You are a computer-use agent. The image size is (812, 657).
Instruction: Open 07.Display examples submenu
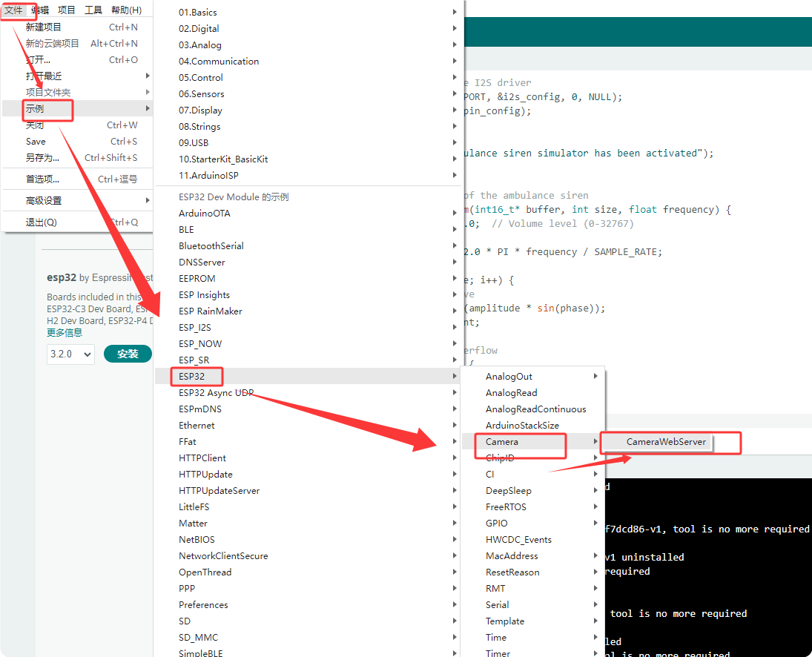coord(309,110)
